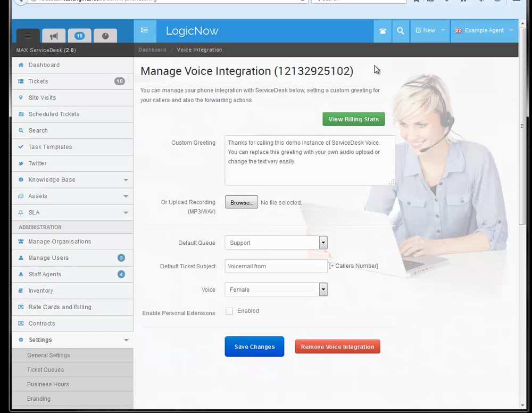Screen dimensions: 532x413
Task: Open the Voice dropdown
Action: tap(276, 290)
